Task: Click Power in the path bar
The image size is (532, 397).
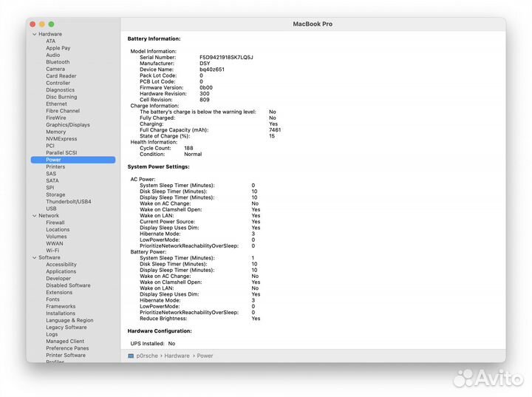Action: point(205,356)
